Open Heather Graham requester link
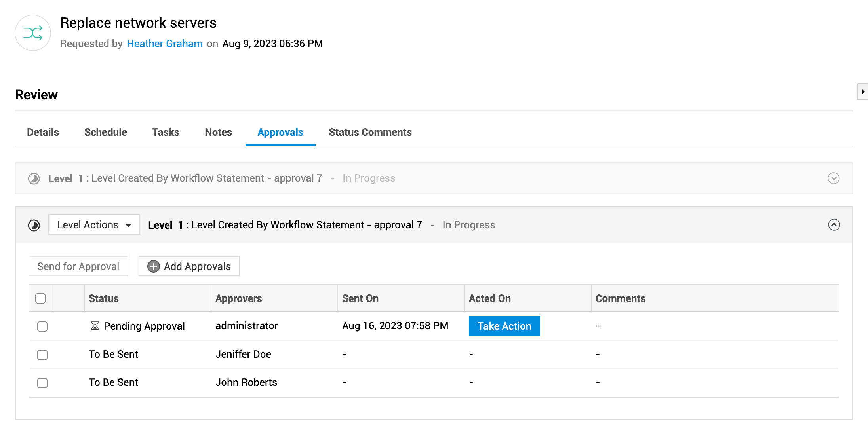This screenshot has height=429, width=868. point(165,44)
